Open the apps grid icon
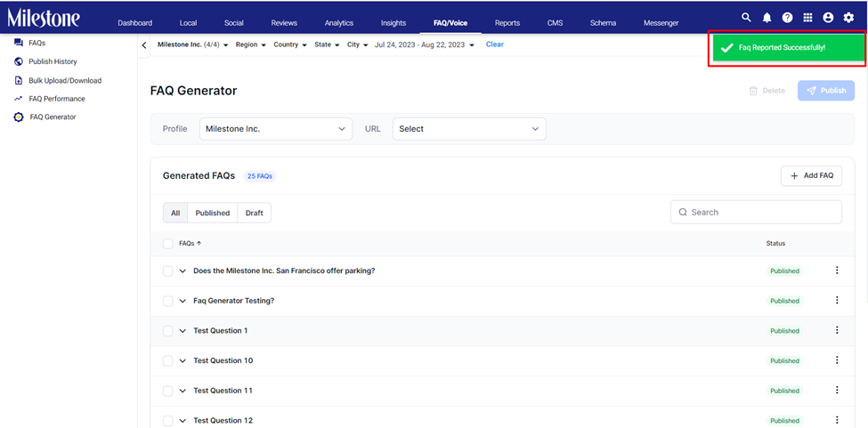Image resolution: width=868 pixels, height=428 pixels. pyautogui.click(x=807, y=18)
